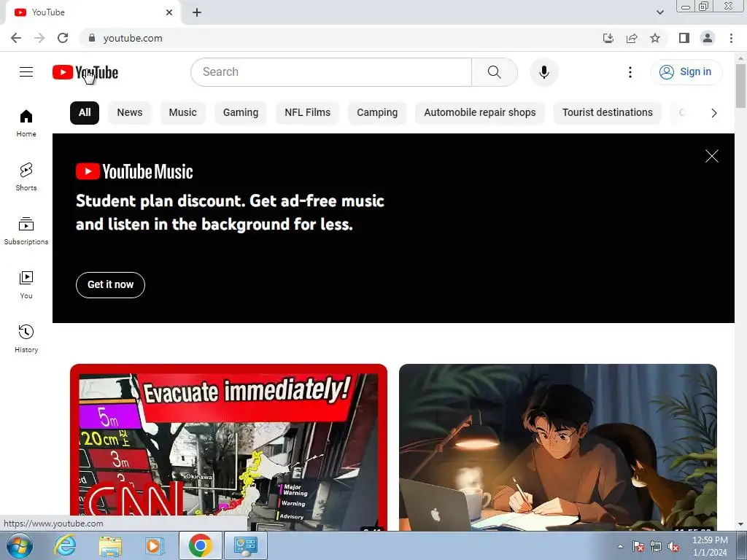The image size is (747, 560).
Task: Open Chrome three-dot menu
Action: click(x=731, y=38)
